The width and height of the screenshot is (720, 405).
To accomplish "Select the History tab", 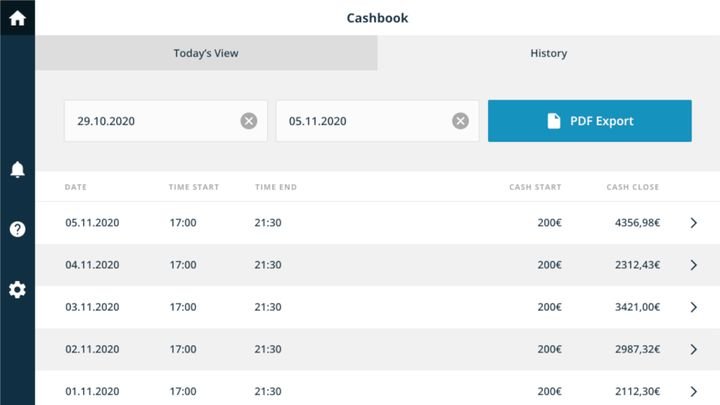I will point(548,53).
